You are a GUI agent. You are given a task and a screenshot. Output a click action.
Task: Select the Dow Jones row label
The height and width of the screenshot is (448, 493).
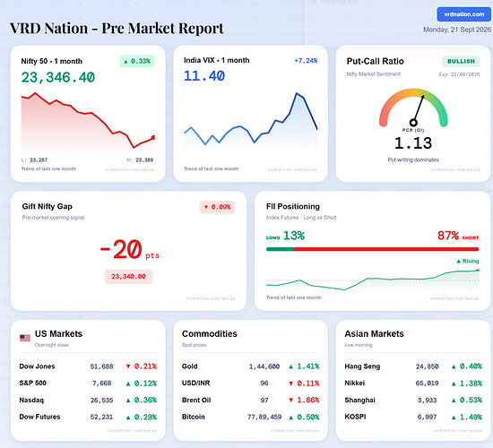37,366
